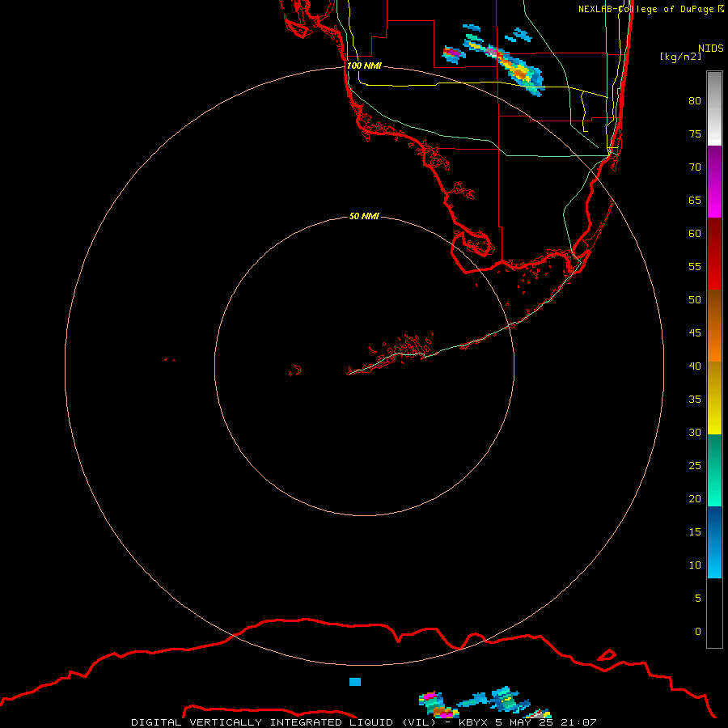
Task: Select the blue segment of the color scale
Action: (x=714, y=542)
